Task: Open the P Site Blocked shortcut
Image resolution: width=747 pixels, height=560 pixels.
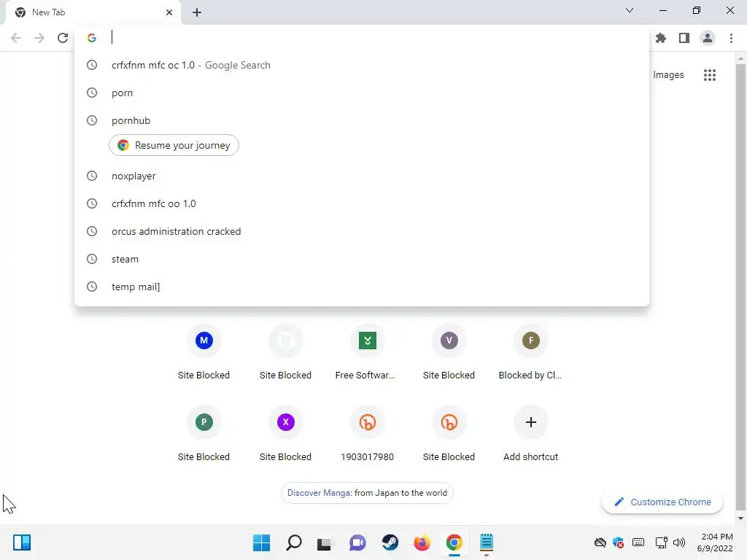Action: [x=204, y=435]
